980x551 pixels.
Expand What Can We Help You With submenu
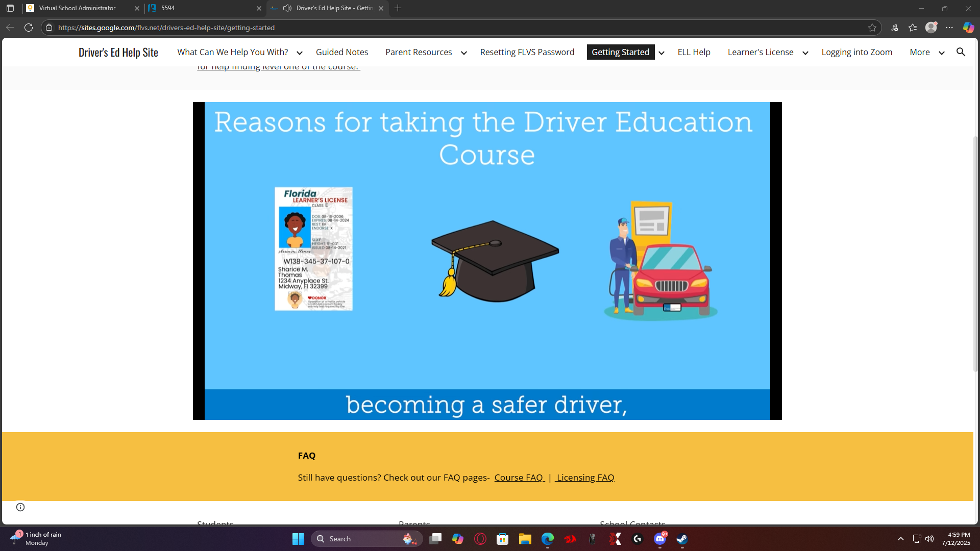(300, 53)
